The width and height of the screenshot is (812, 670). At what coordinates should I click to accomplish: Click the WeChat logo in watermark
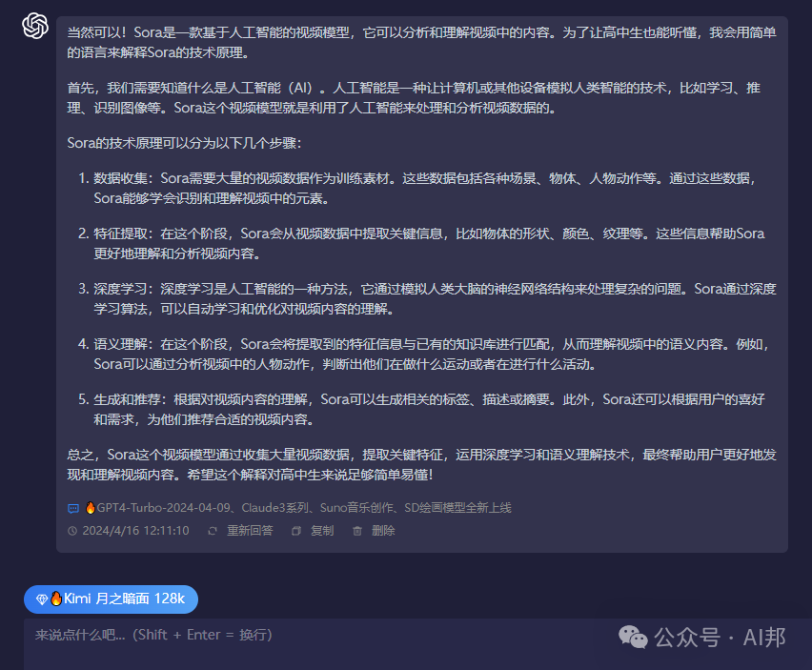(x=633, y=637)
